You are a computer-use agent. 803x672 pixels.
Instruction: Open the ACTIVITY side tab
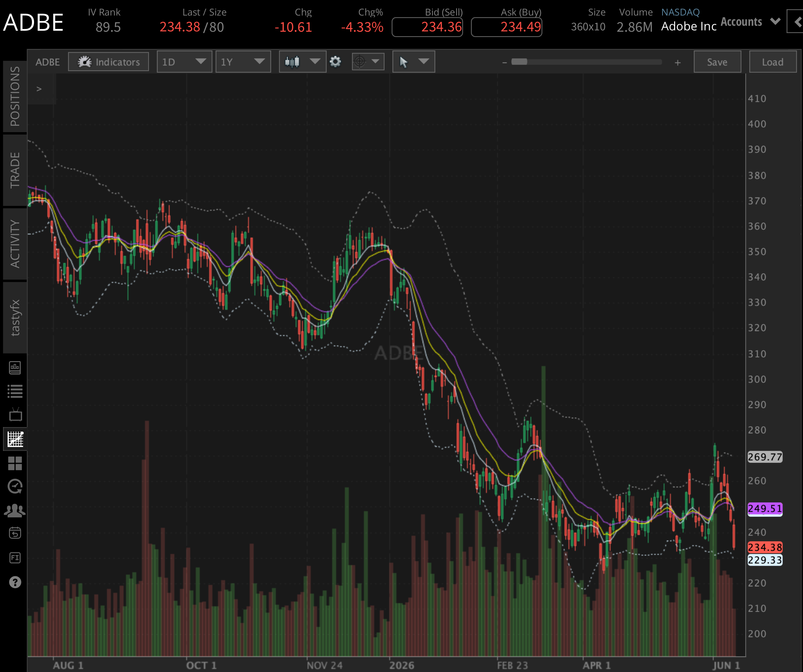point(15,244)
